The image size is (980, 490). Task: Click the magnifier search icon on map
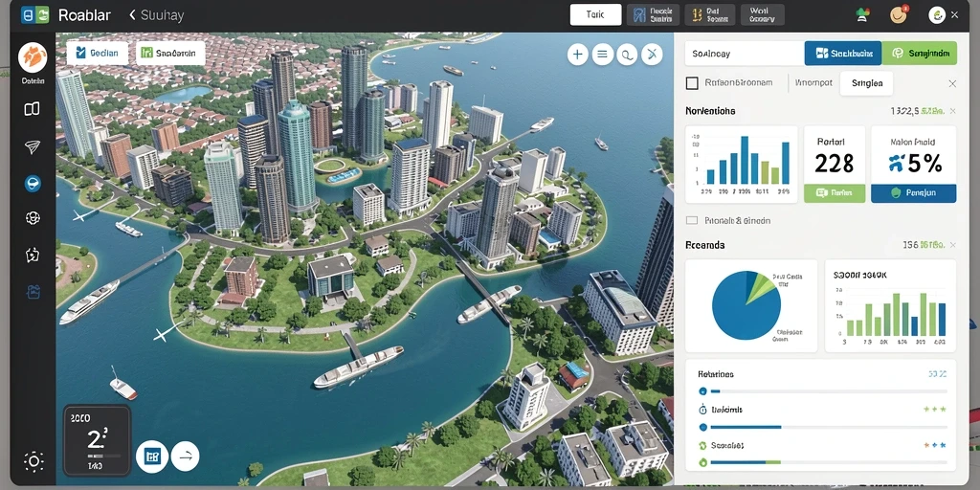coord(626,55)
